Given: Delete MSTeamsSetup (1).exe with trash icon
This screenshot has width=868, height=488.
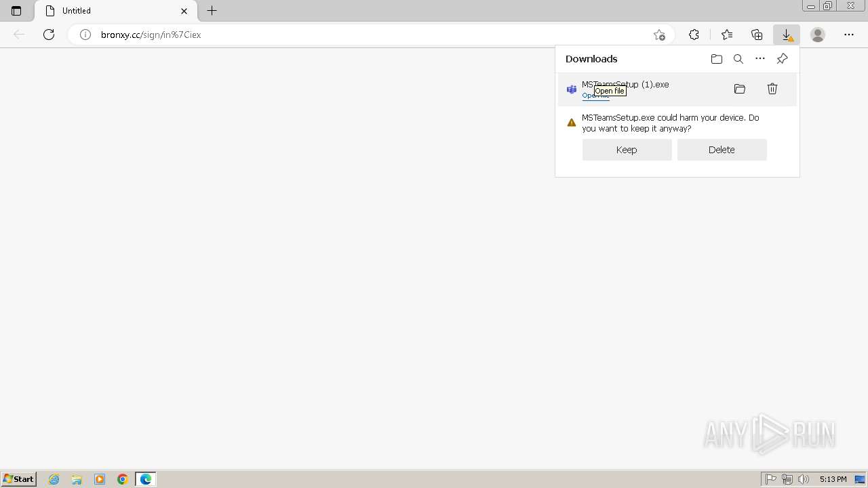Looking at the screenshot, I should pos(772,89).
